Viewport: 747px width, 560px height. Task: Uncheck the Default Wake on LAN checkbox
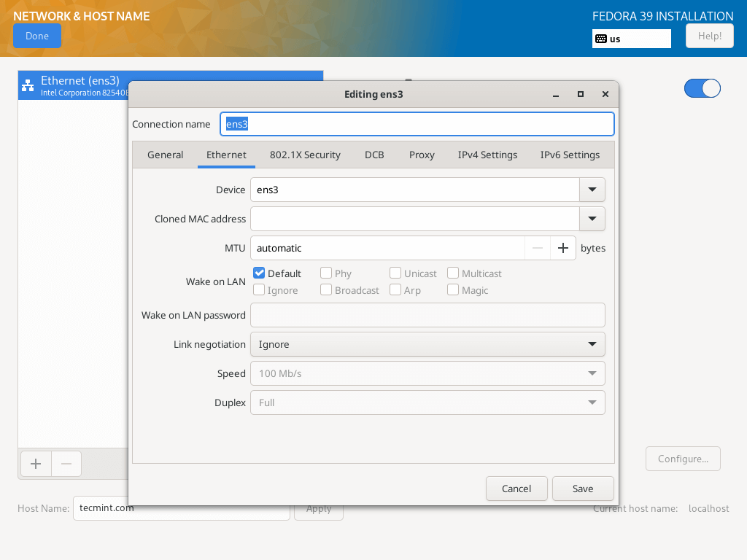259,273
